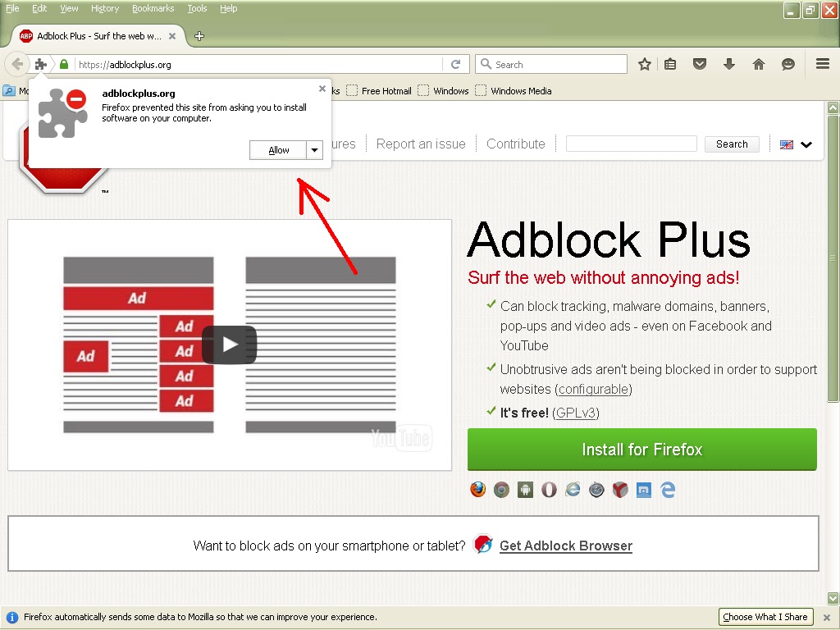
Task: Expand the dropdown next to Allow
Action: (314, 150)
